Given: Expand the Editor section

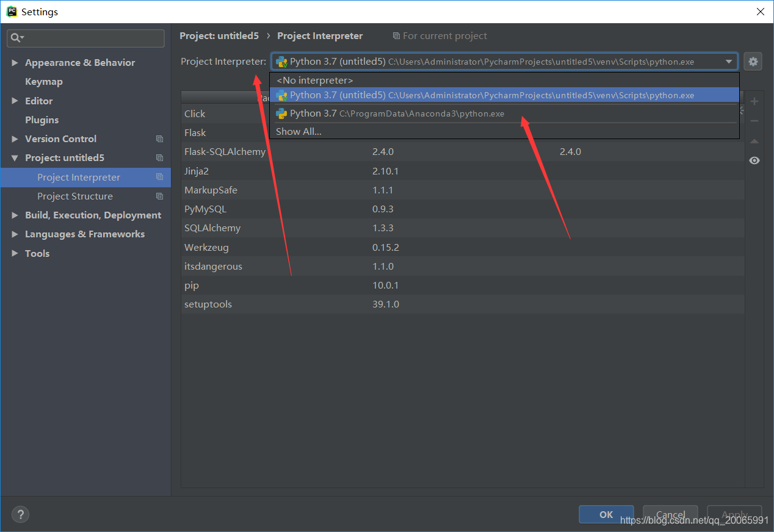Looking at the screenshot, I should [15, 101].
